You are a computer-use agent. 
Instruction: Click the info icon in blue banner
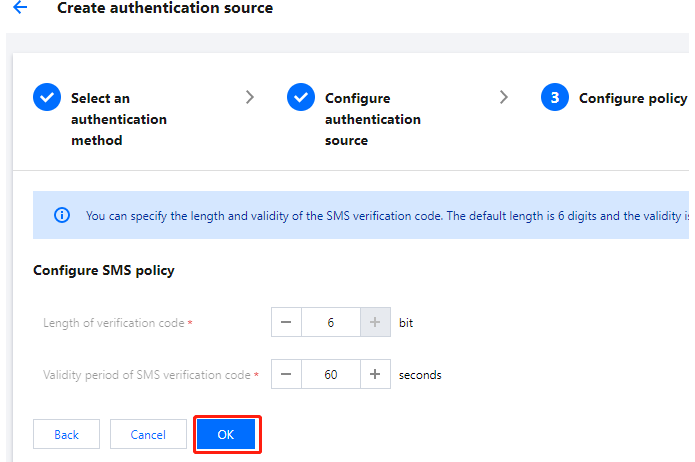62,215
